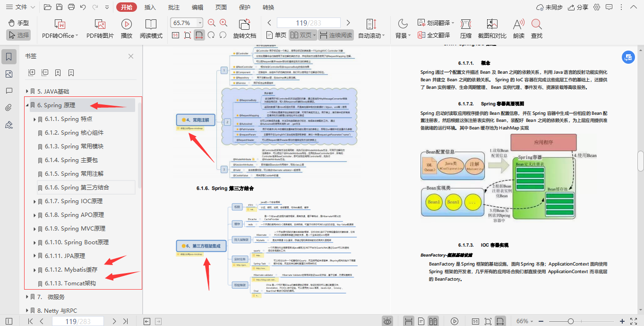Toggle bookmarks panel in left sidebar
The width and height of the screenshot is (644, 326).
pos(9,57)
